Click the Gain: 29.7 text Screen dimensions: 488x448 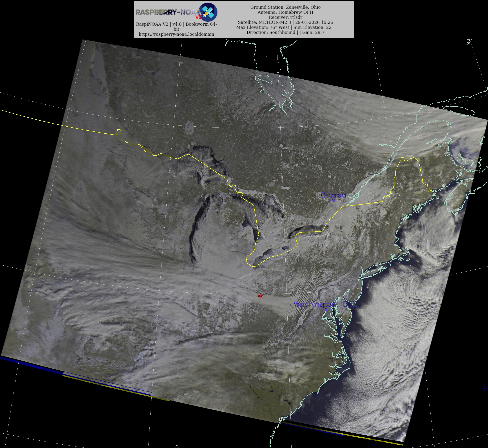[x=313, y=32]
